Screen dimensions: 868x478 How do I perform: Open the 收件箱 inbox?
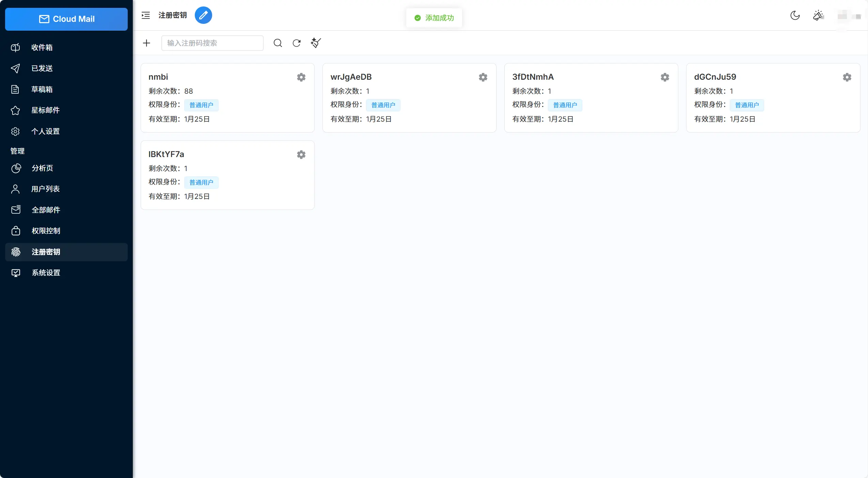(66, 47)
